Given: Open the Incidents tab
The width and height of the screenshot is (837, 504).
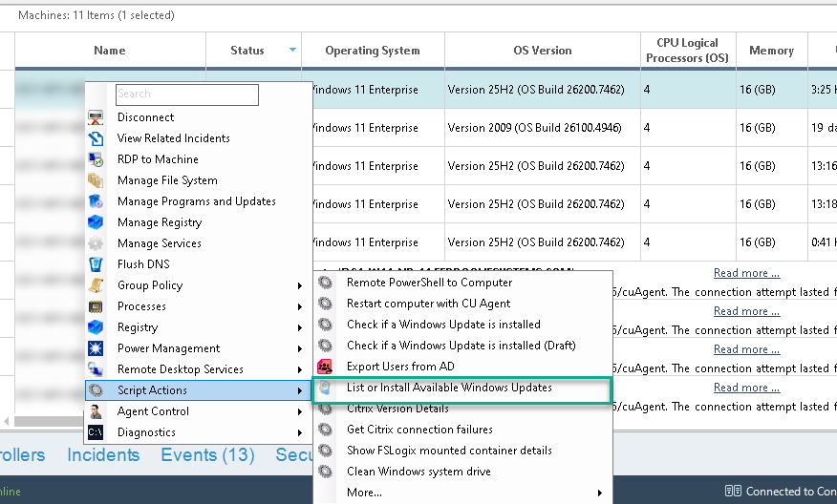Looking at the screenshot, I should [103, 455].
